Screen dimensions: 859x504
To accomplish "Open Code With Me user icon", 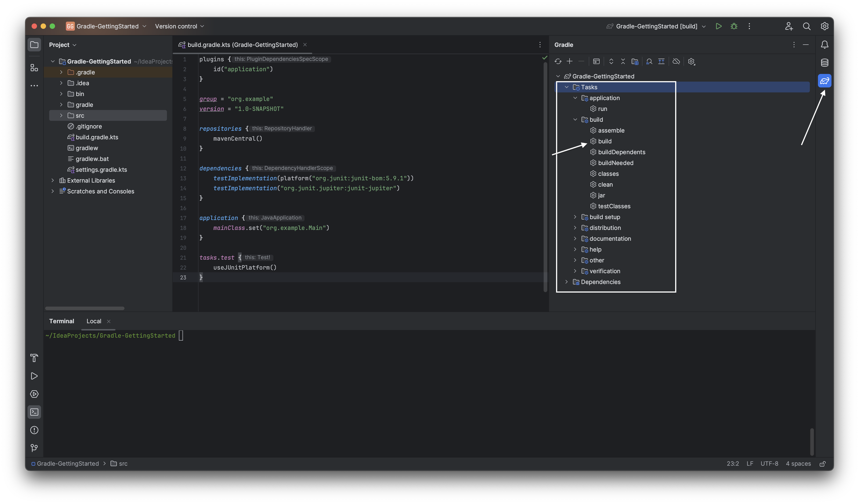I will (788, 26).
